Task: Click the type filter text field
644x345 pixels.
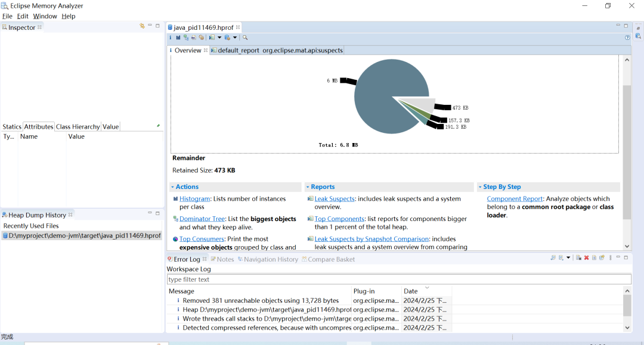Action: pyautogui.click(x=399, y=279)
